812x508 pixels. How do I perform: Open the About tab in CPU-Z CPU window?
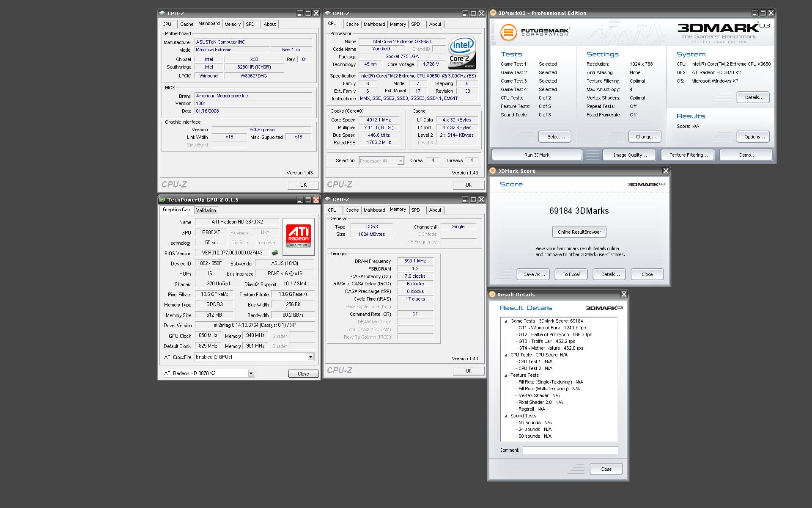click(x=435, y=24)
